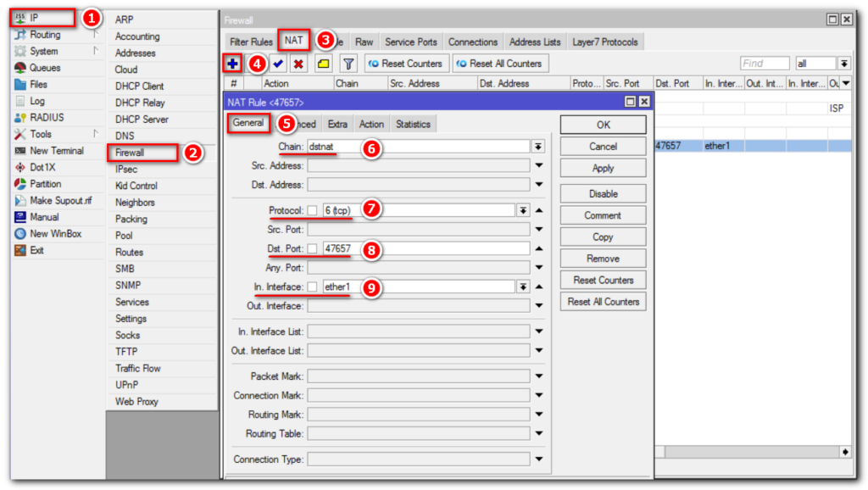Expand the Src. Address field
The width and height of the screenshot is (868, 490).
[539, 165]
